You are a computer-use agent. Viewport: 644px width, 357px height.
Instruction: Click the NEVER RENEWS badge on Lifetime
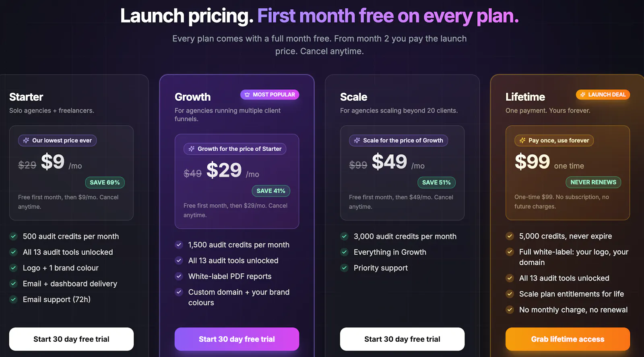click(593, 182)
